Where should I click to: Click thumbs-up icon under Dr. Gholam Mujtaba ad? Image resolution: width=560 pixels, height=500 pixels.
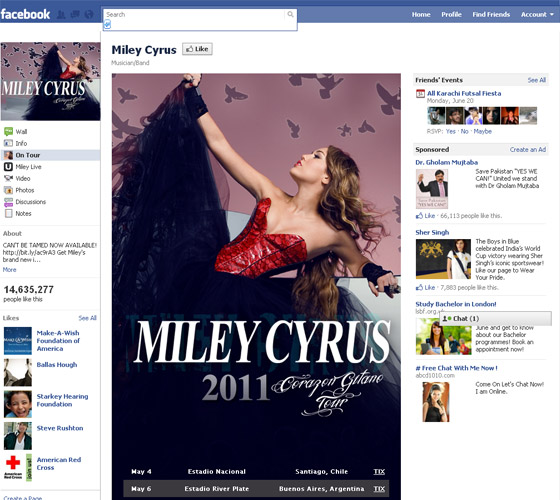(419, 216)
